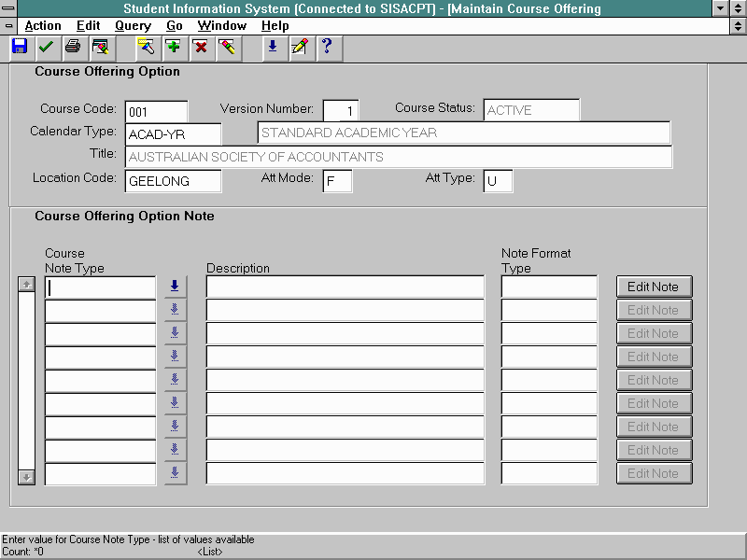Click the first row's Edit Note button
This screenshot has width=747, height=560.
(x=654, y=287)
